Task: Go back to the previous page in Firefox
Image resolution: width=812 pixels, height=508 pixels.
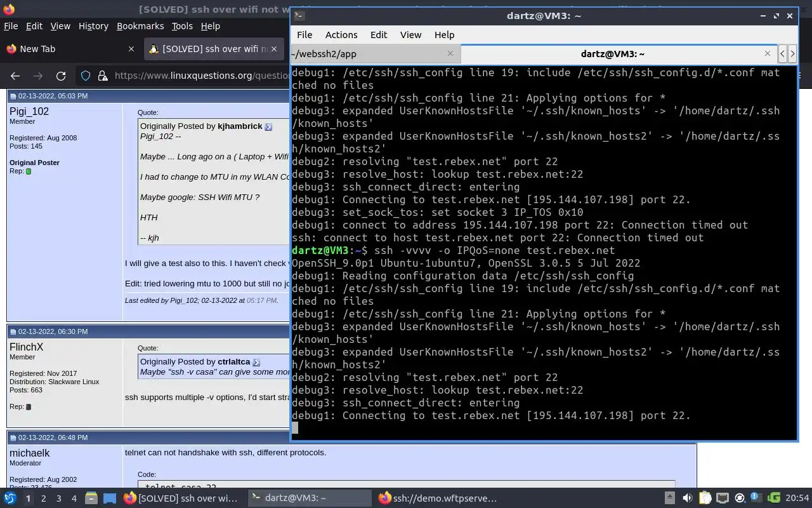Action: pyautogui.click(x=15, y=76)
